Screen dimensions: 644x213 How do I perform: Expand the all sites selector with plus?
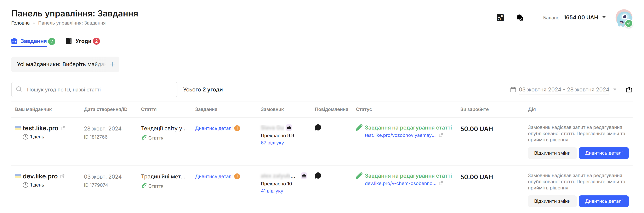point(112,64)
